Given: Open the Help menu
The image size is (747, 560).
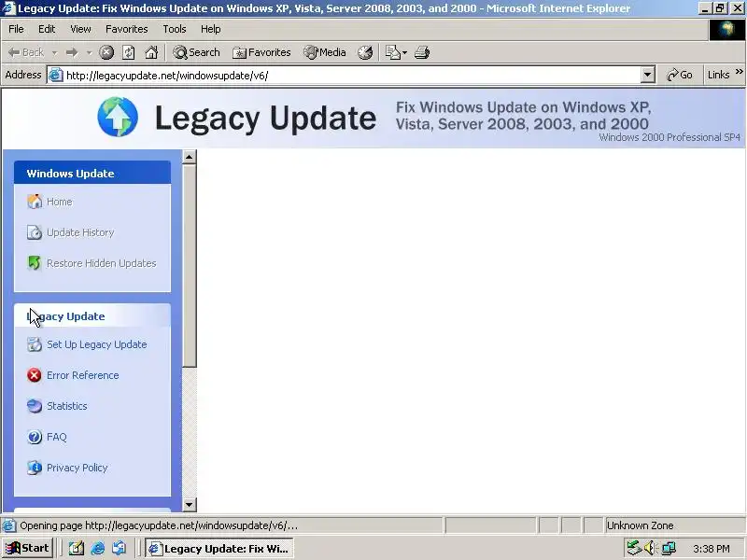Looking at the screenshot, I should 211,29.
